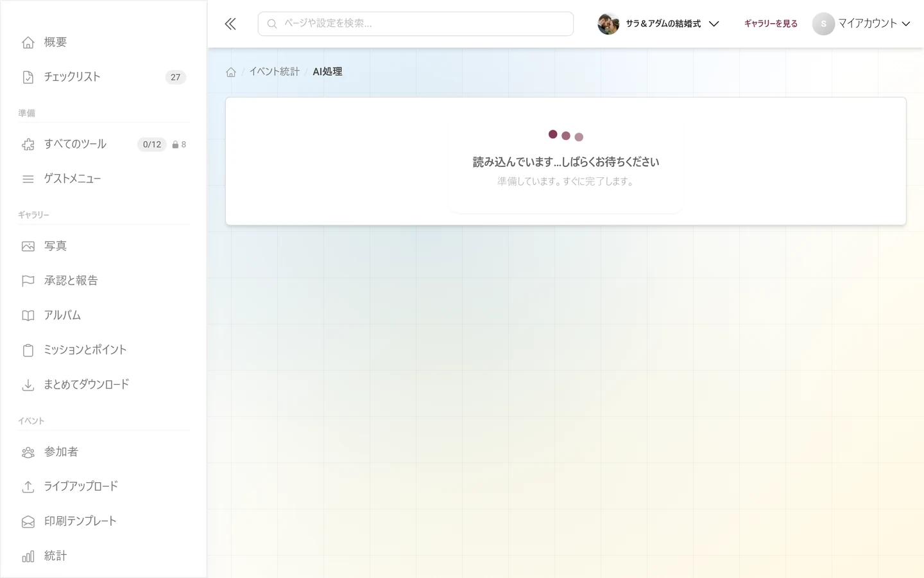Click the upload icon beside ライブアップロード
Viewport: 924px width, 578px height.
28,487
